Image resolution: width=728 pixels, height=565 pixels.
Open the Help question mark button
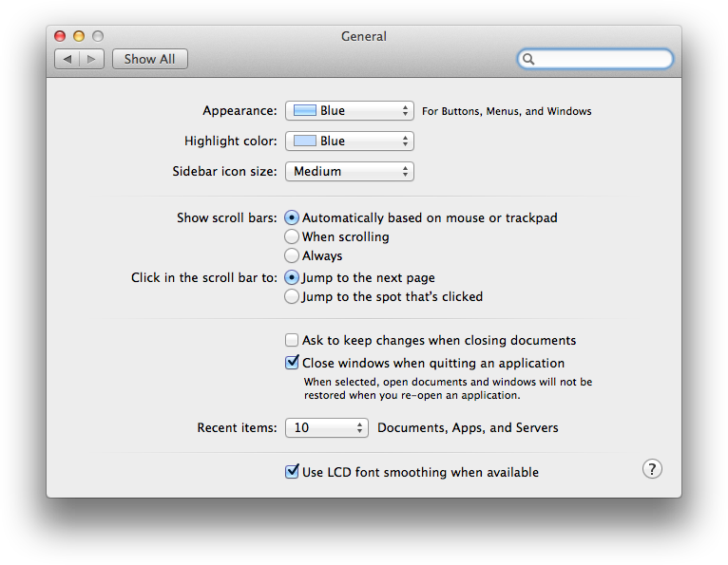pos(652,469)
